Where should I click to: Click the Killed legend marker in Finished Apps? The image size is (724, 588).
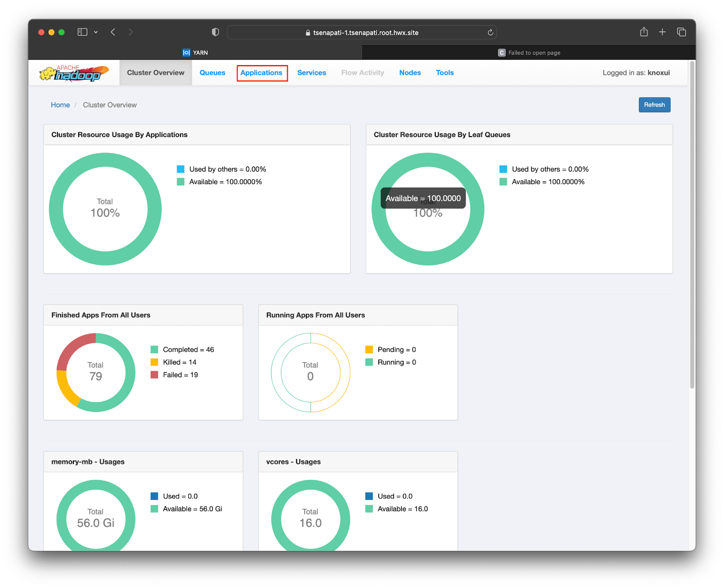click(155, 362)
